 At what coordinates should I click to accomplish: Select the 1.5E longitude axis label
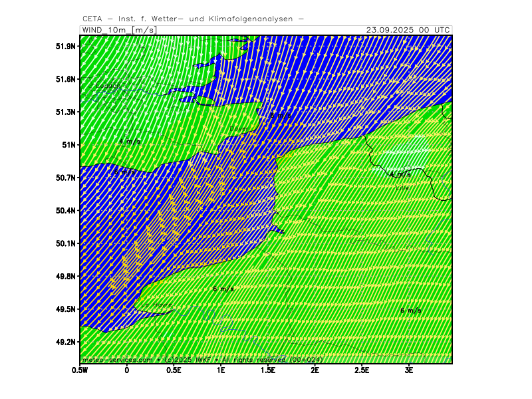coord(268,370)
